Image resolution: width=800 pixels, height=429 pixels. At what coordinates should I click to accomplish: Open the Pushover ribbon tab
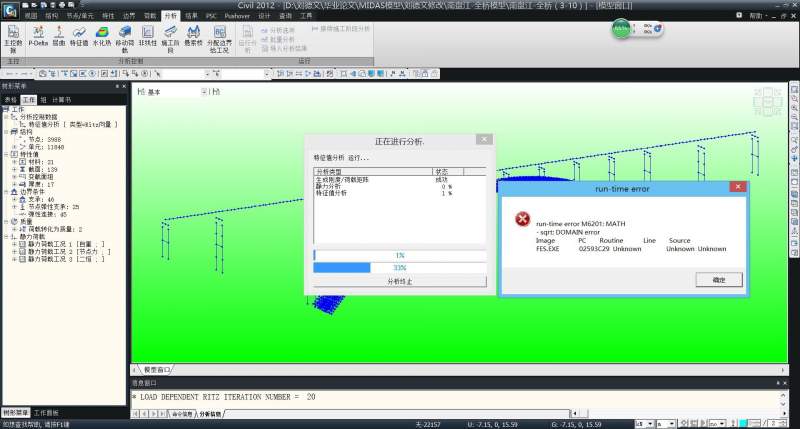(x=237, y=16)
